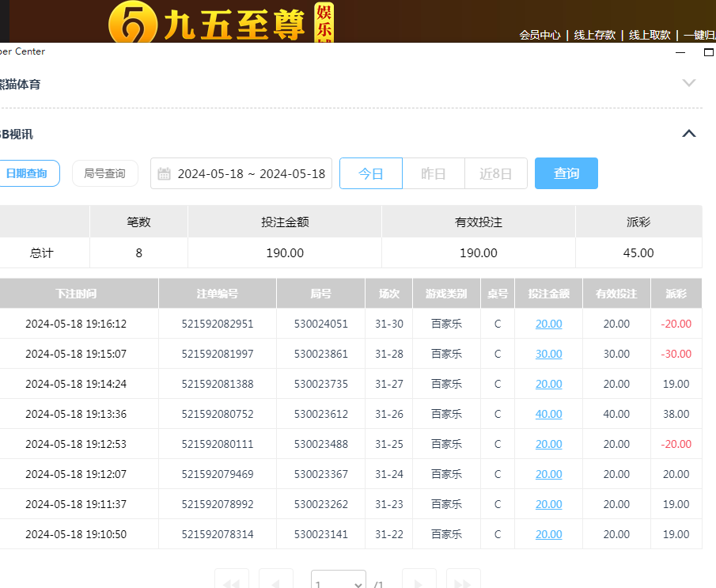The width and height of the screenshot is (716, 588).
Task: Minimize the Member Center window
Action: [680, 52]
